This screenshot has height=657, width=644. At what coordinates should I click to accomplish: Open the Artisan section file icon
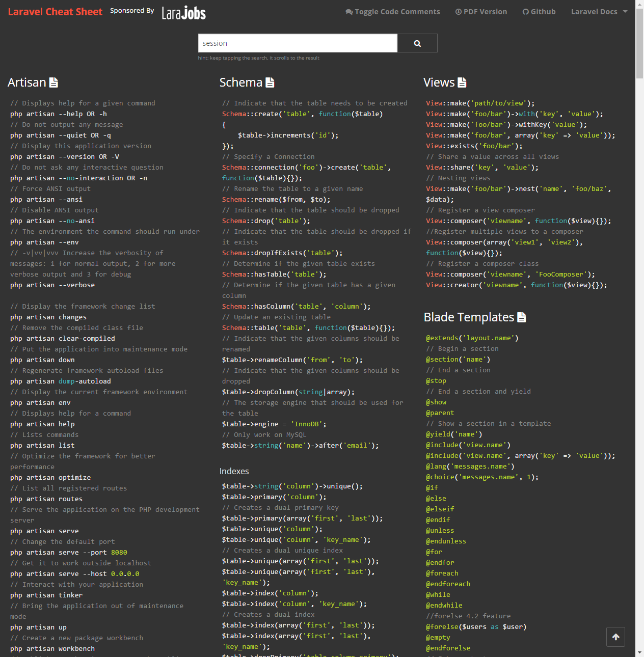(x=53, y=83)
